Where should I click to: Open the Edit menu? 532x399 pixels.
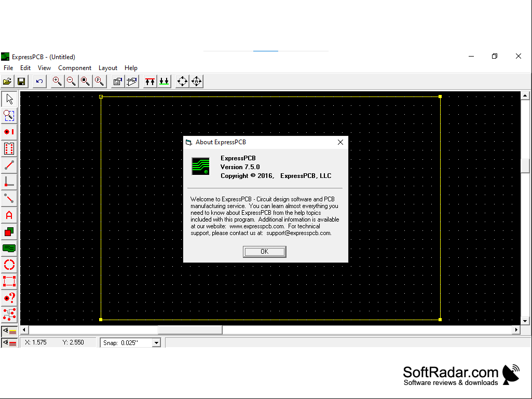pyautogui.click(x=25, y=68)
